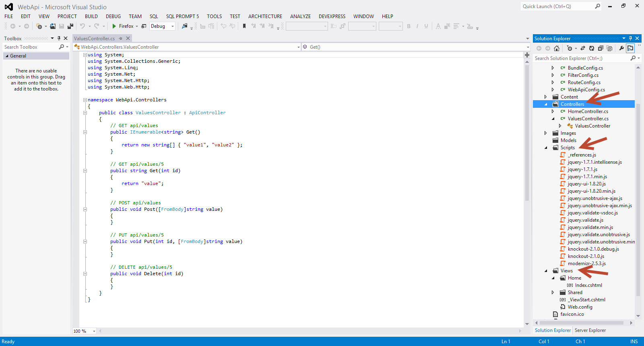
Task: Toggle auto-hide pin on Solution Explorer panel
Action: tap(630, 38)
